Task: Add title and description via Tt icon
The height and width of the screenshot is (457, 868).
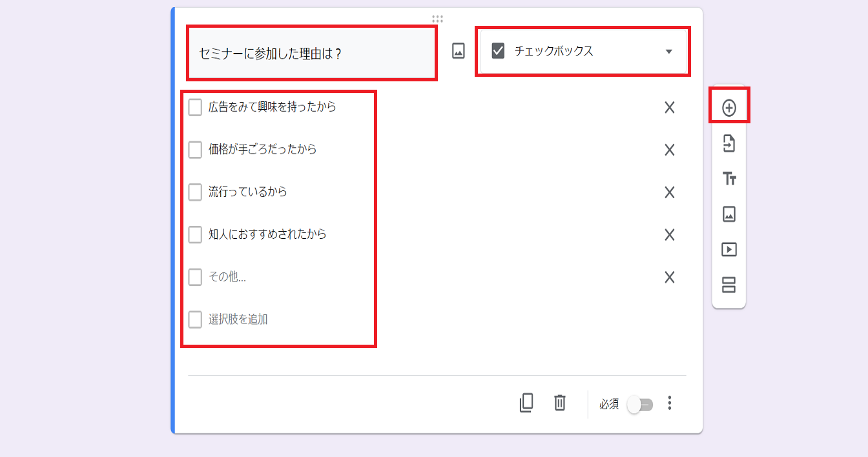Action: coord(728,179)
